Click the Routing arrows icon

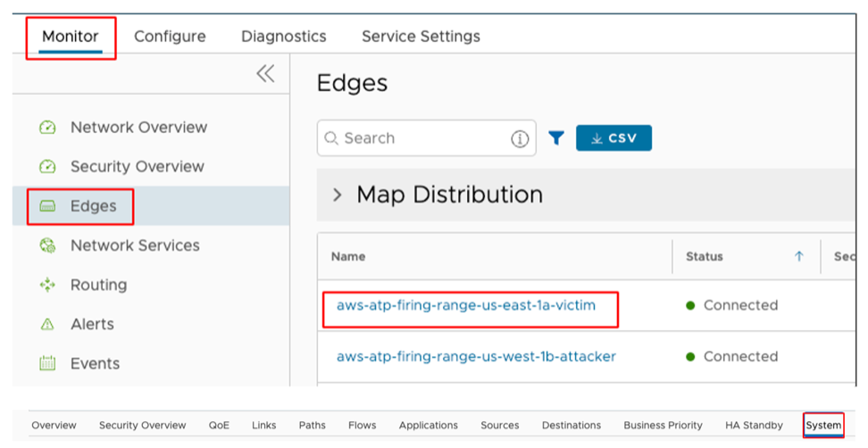pos(47,285)
